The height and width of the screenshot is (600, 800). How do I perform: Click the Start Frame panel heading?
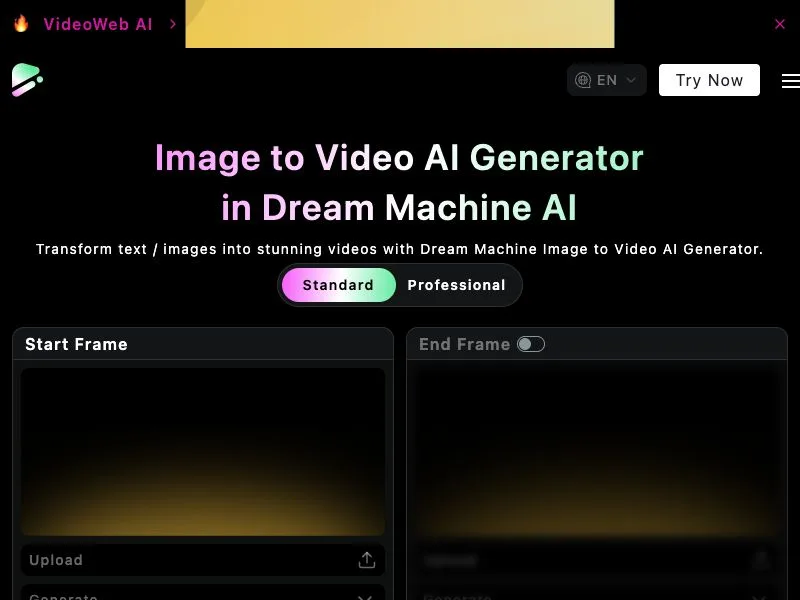coord(77,344)
